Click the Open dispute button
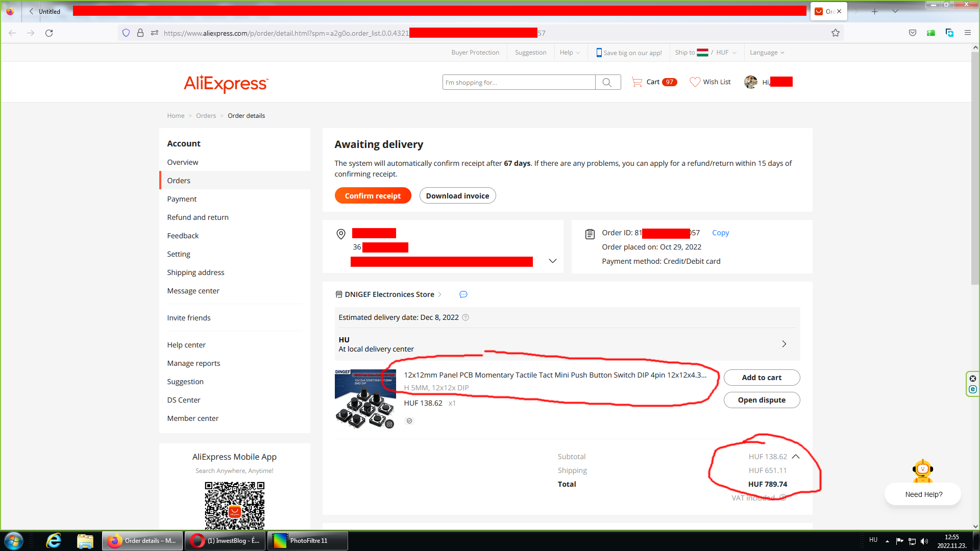The image size is (980, 551). pyautogui.click(x=761, y=400)
